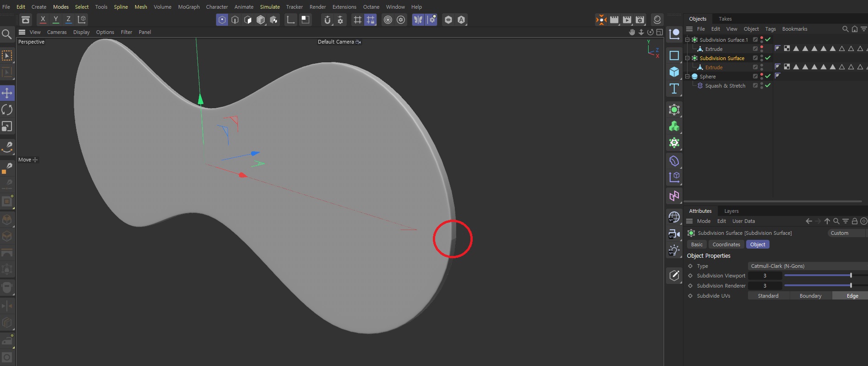Viewport: 868px width, 366px height.
Task: Click the viewport pan hand icon
Action: pos(632,32)
